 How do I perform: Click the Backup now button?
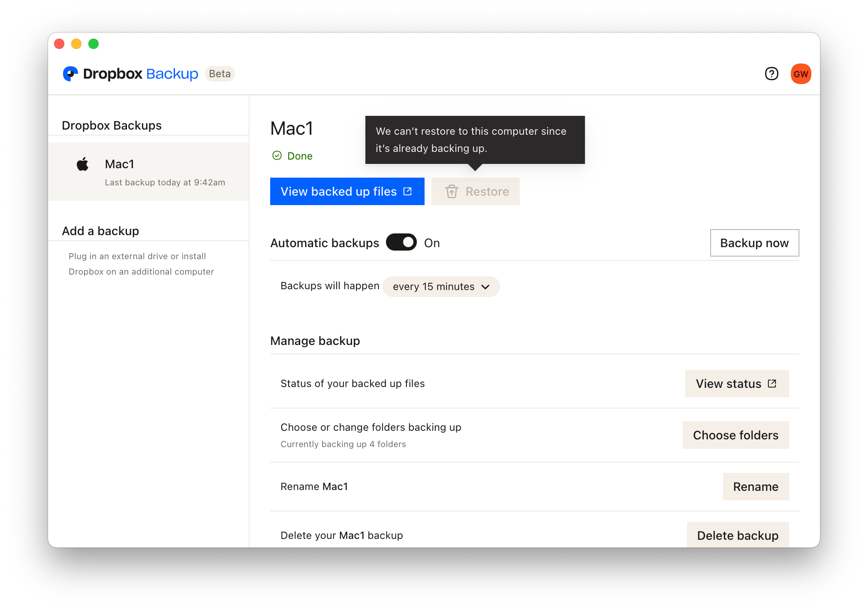754,242
